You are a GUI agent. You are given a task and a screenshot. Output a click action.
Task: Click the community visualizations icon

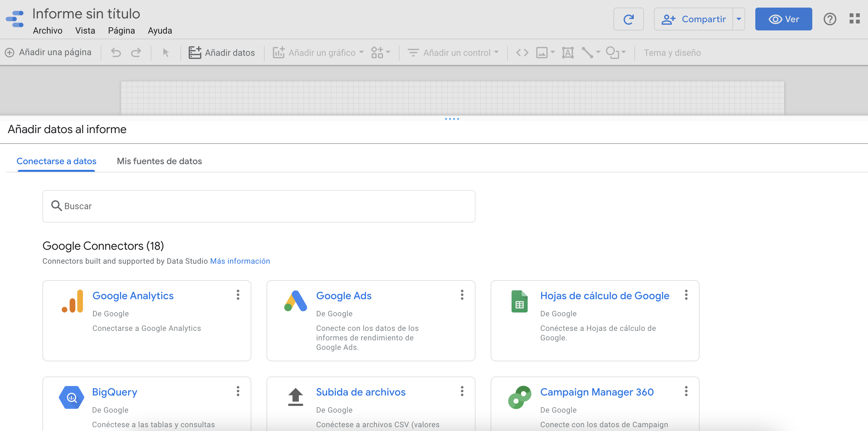point(377,53)
